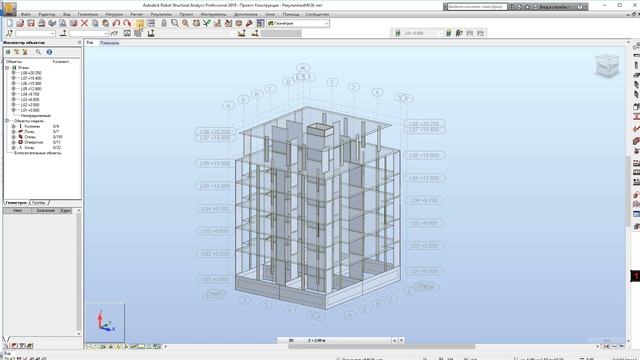This screenshot has height=360, width=640.
Task: Collapse the Объекты модели tree node
Action: pyautogui.click(x=7, y=121)
